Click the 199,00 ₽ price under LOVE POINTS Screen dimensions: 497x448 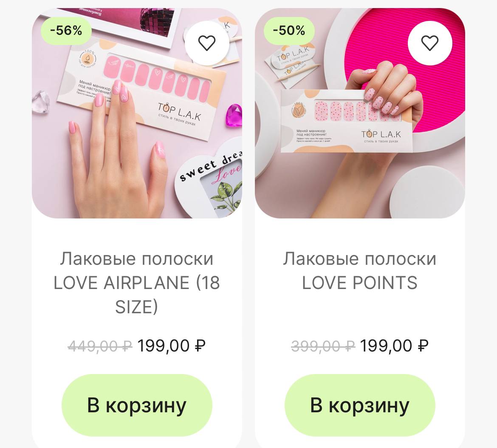[x=394, y=346]
